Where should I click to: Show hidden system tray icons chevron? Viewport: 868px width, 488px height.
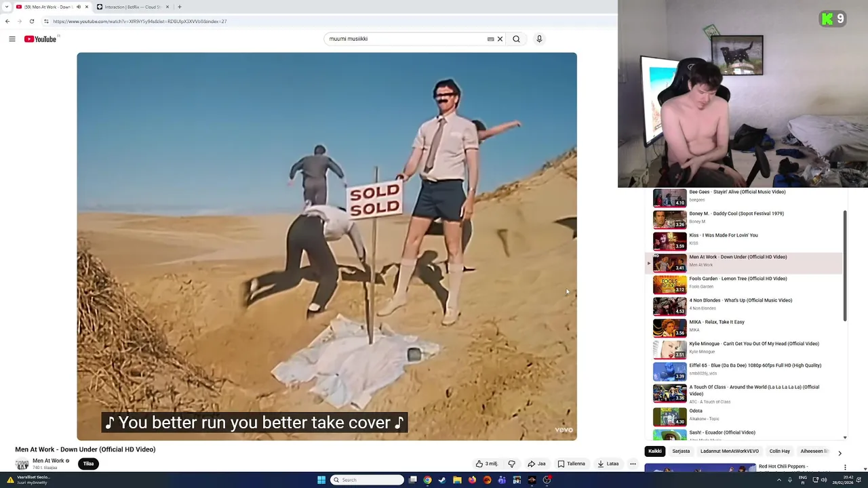(779, 480)
